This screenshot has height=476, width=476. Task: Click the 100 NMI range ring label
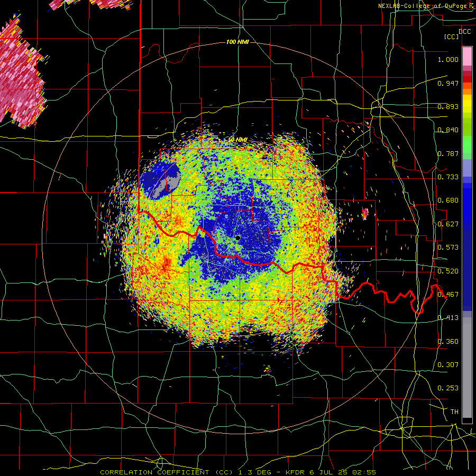237,42
